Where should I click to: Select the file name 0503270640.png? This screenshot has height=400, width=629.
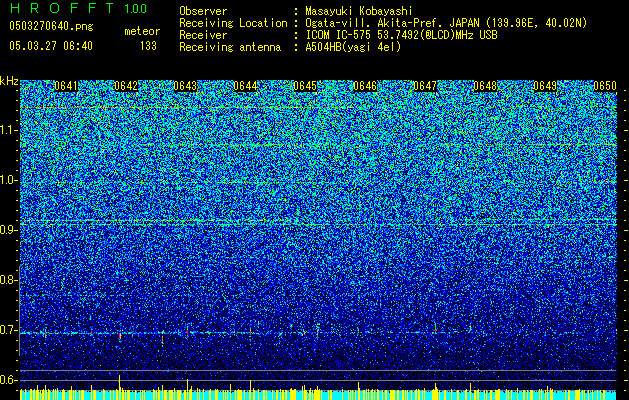point(51,26)
